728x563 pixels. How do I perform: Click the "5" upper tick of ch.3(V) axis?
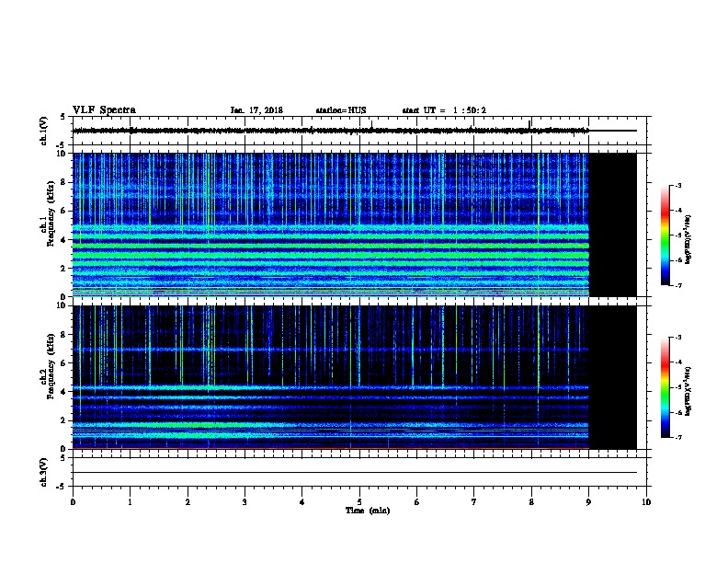[x=63, y=457]
